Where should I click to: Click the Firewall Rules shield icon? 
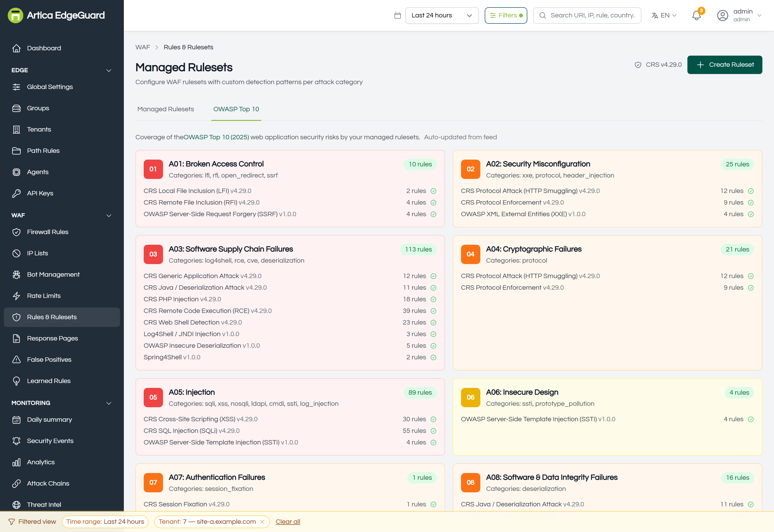coord(16,232)
